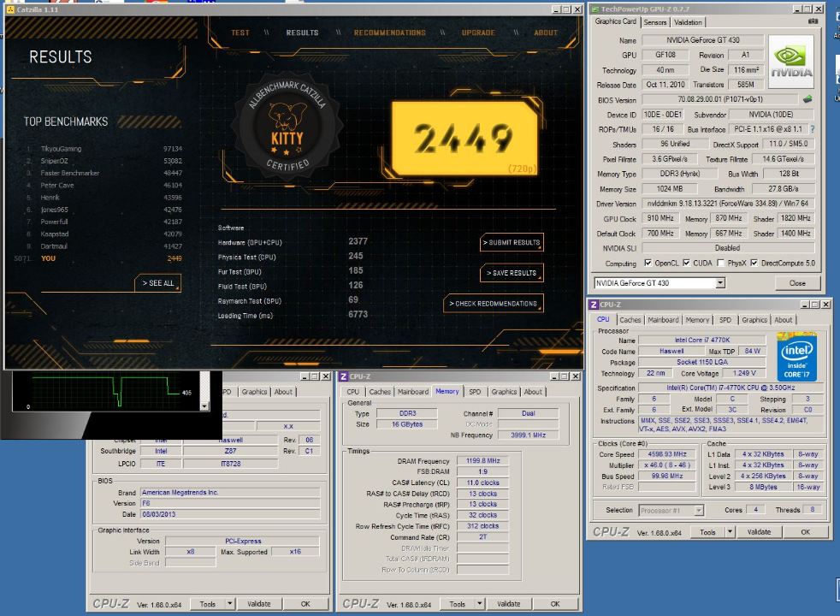Click the BIOS Brand American Megatrends field
The image size is (840, 616).
point(230,492)
